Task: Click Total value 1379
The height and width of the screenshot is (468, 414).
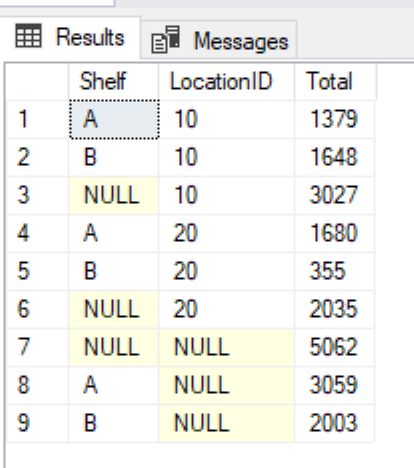Action: point(335,119)
